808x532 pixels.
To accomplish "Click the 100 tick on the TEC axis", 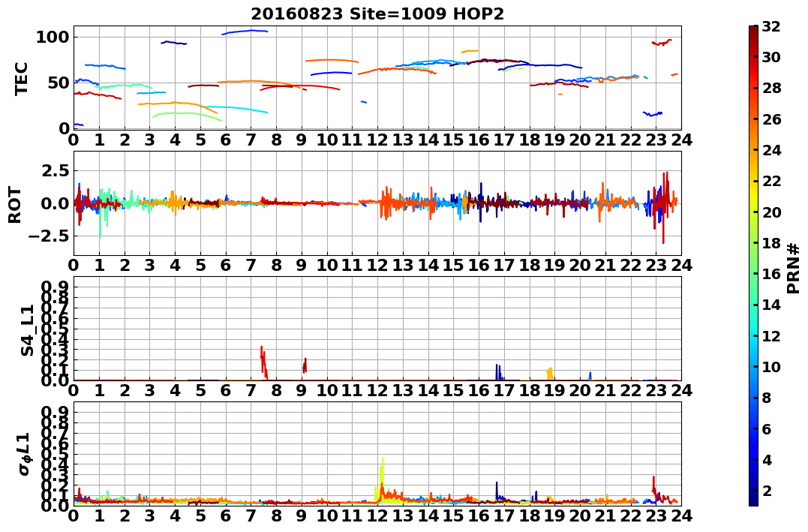I will point(53,37).
